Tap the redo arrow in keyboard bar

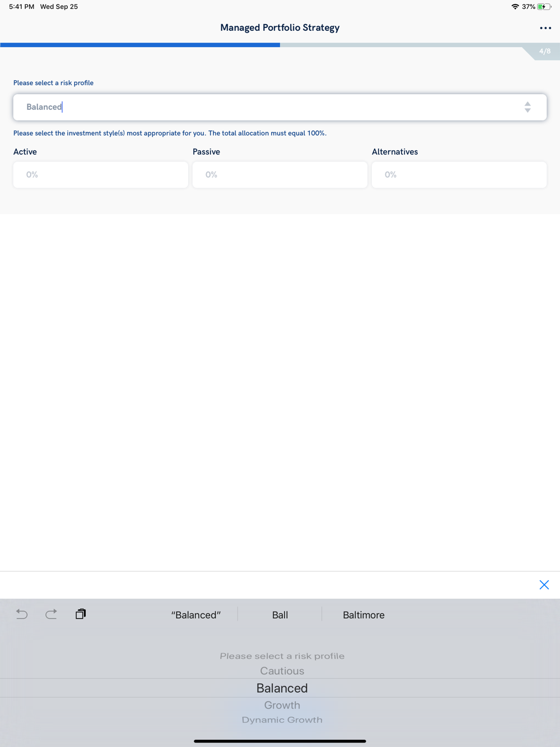pos(51,614)
